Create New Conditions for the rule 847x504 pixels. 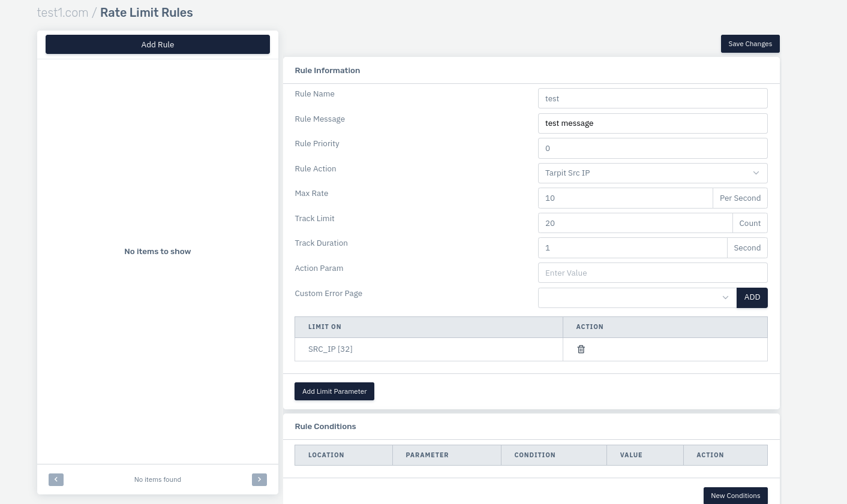point(735,496)
